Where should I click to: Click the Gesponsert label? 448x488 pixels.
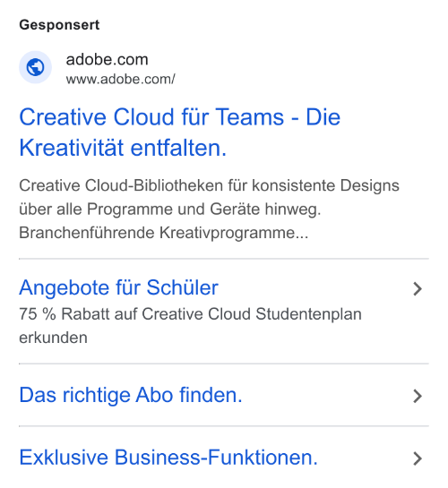click(59, 25)
